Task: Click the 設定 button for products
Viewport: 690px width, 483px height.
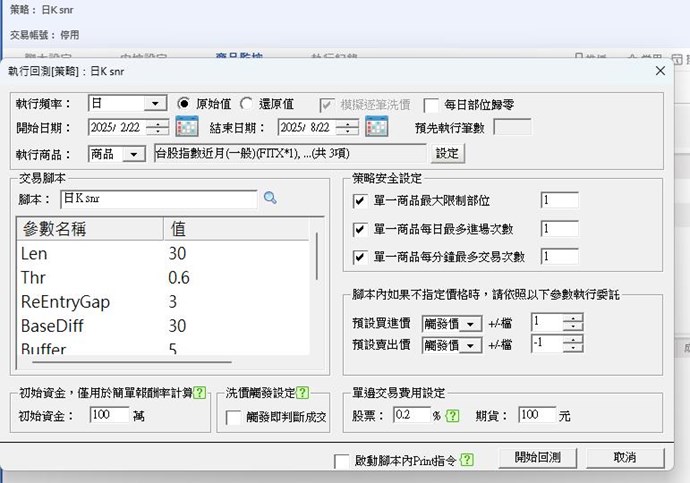Action: coord(446,154)
